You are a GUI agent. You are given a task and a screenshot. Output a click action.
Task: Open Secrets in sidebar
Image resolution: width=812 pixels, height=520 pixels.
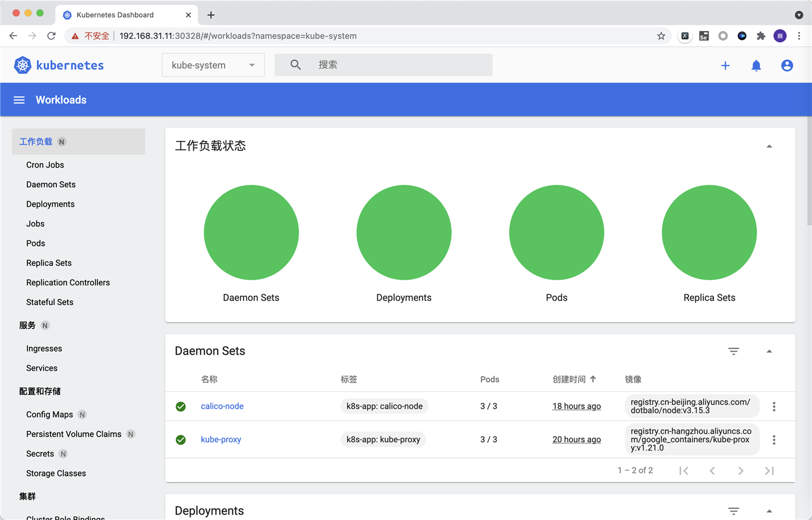40,453
